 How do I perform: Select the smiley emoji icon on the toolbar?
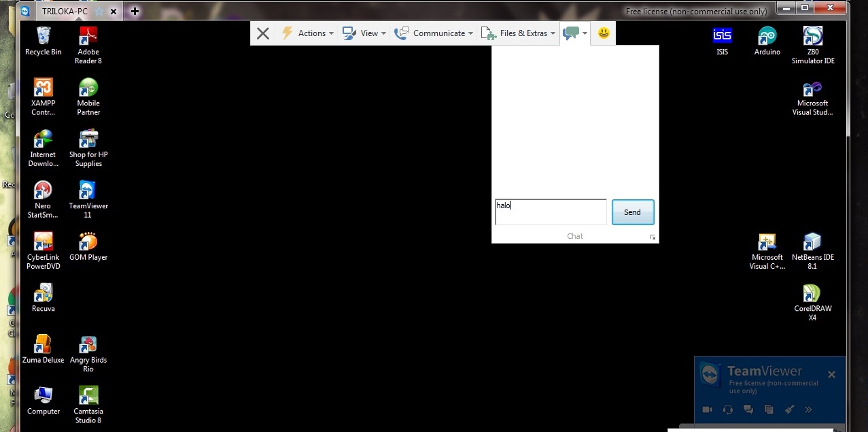coord(602,33)
